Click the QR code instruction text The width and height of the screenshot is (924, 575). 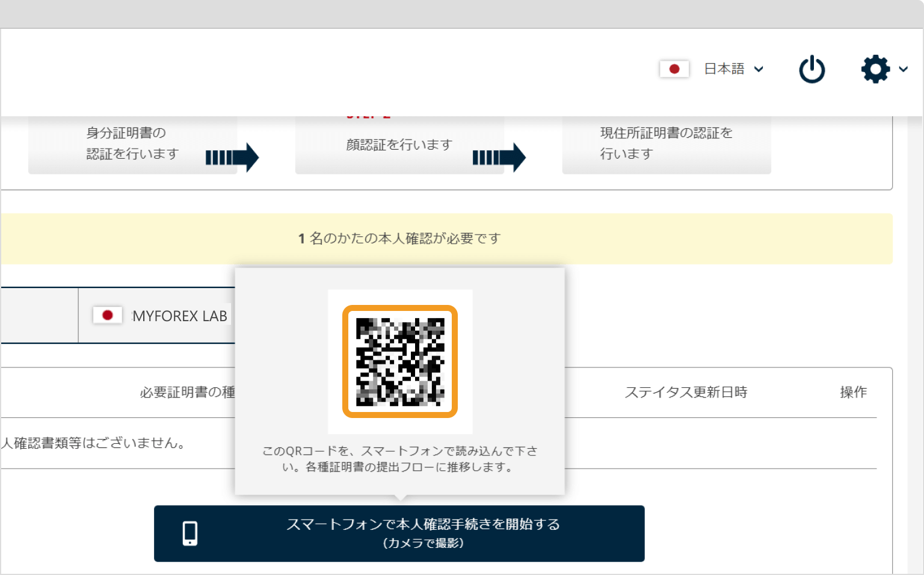point(400,459)
